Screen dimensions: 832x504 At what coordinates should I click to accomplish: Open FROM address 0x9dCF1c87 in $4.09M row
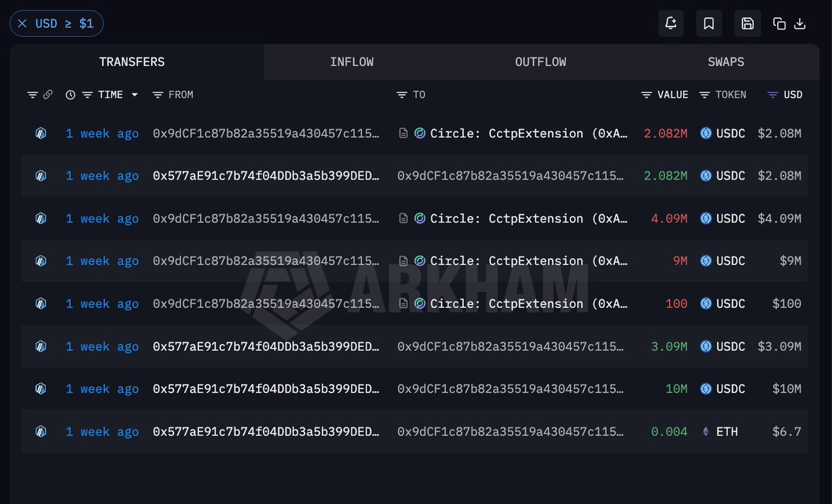266,218
